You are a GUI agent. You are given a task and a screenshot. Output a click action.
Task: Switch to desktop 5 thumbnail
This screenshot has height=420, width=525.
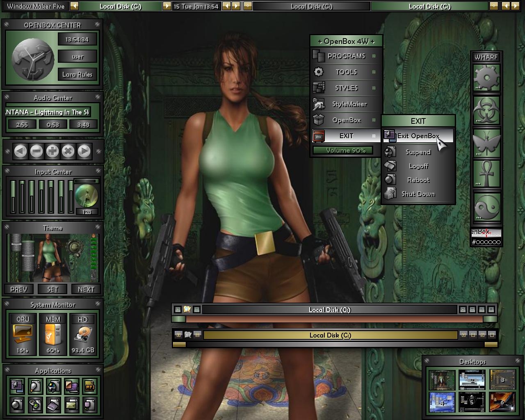tap(472, 402)
